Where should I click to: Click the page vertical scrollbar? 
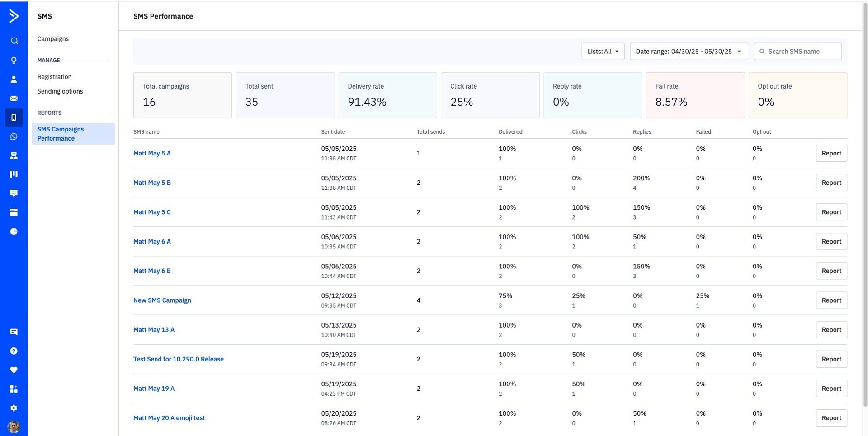point(864,203)
